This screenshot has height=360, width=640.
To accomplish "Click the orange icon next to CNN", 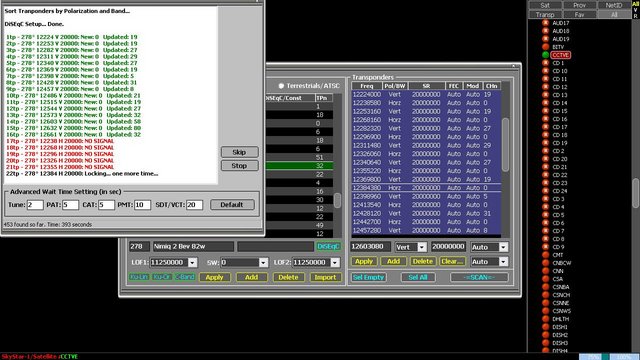I will click(545, 271).
